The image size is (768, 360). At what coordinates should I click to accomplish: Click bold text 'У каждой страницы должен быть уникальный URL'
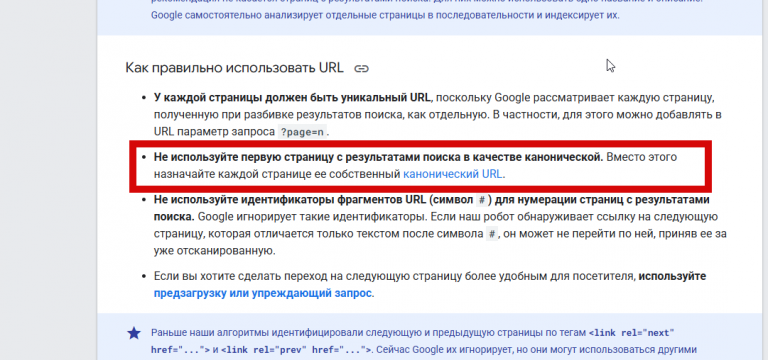pyautogui.click(x=292, y=97)
